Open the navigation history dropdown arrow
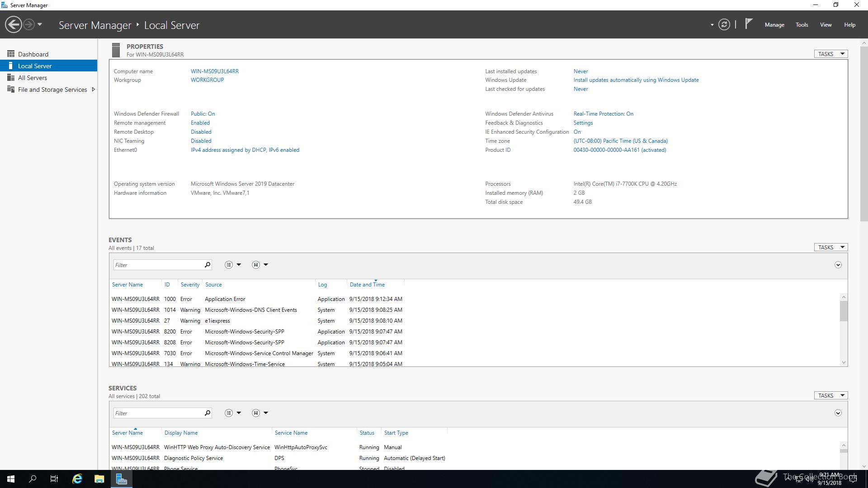The height and width of the screenshot is (488, 868). pos(40,24)
